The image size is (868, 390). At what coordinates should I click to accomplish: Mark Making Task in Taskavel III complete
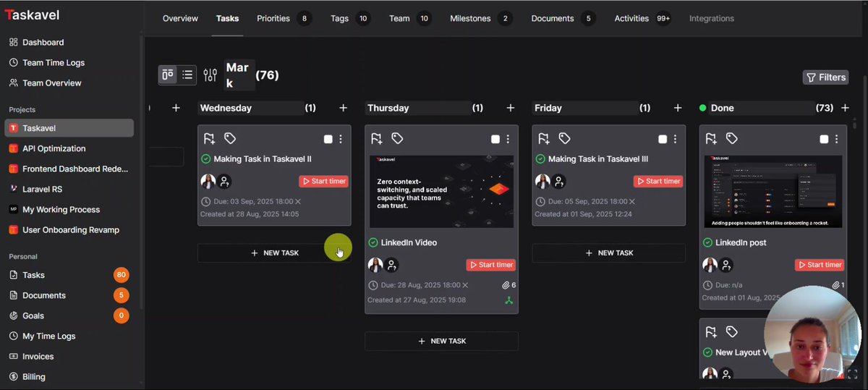point(540,159)
